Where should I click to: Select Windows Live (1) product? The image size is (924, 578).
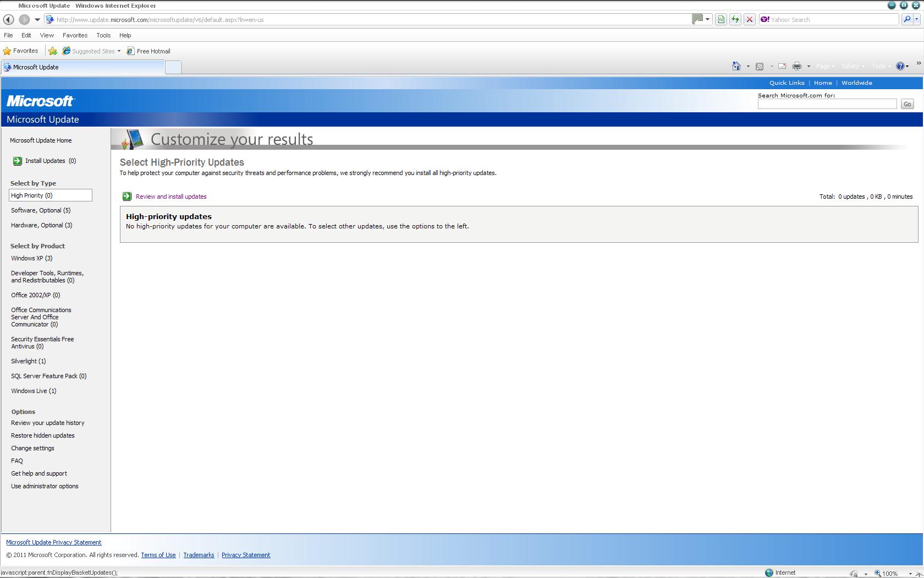(34, 391)
